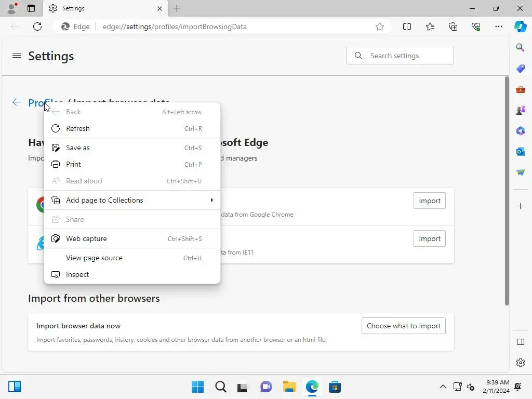Open Copilot icon in top right corner

tap(520, 26)
